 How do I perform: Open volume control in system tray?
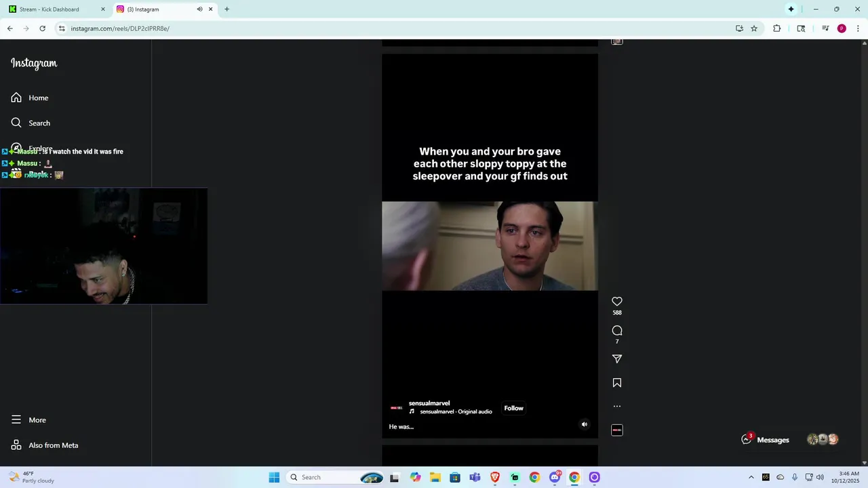pyautogui.click(x=820, y=477)
